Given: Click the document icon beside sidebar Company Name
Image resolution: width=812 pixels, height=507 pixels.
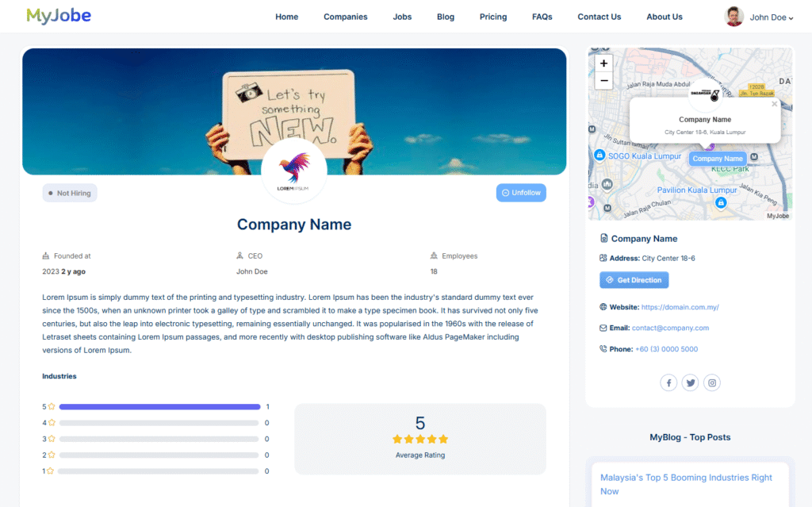Looking at the screenshot, I should coord(603,238).
